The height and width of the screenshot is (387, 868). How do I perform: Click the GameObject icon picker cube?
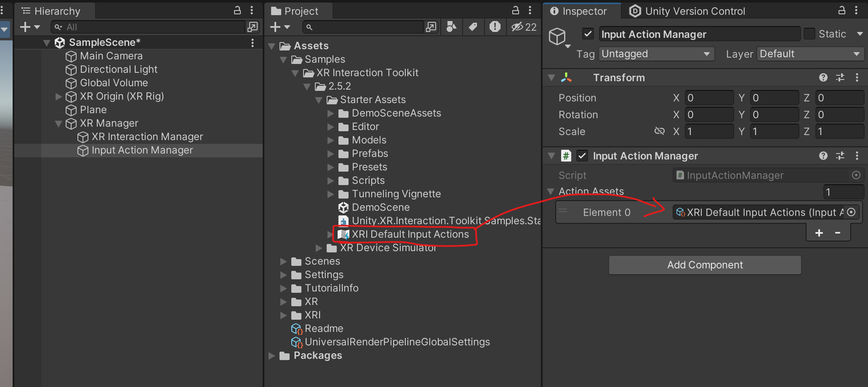(558, 37)
